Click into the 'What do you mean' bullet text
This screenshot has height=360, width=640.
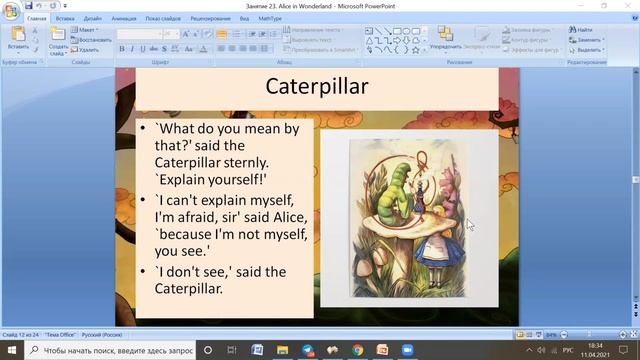(227, 154)
